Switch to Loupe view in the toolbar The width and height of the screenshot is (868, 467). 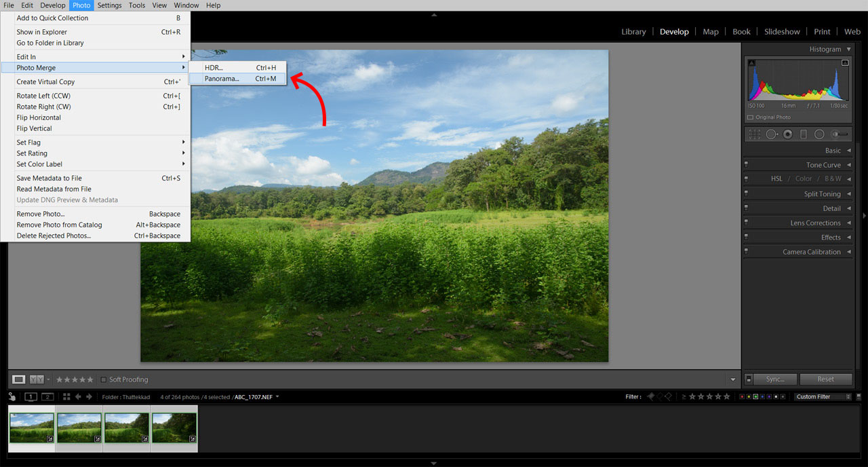(x=18, y=379)
